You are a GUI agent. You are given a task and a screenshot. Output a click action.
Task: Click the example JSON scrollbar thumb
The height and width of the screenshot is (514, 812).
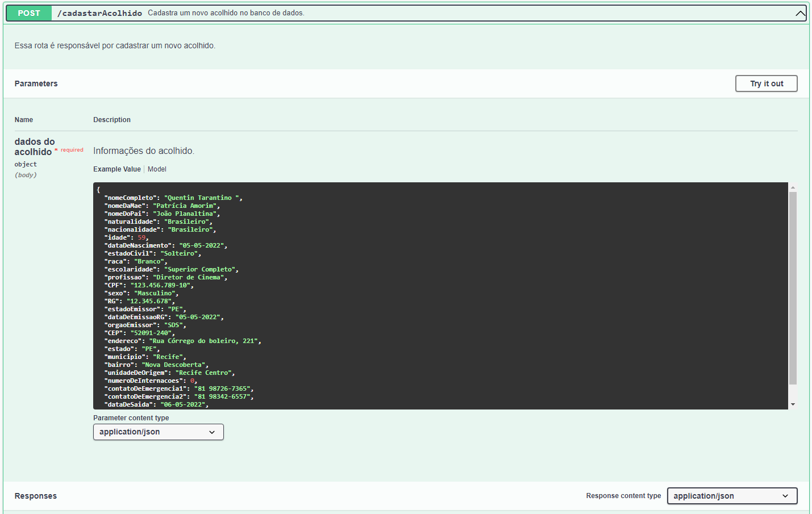pos(793,289)
